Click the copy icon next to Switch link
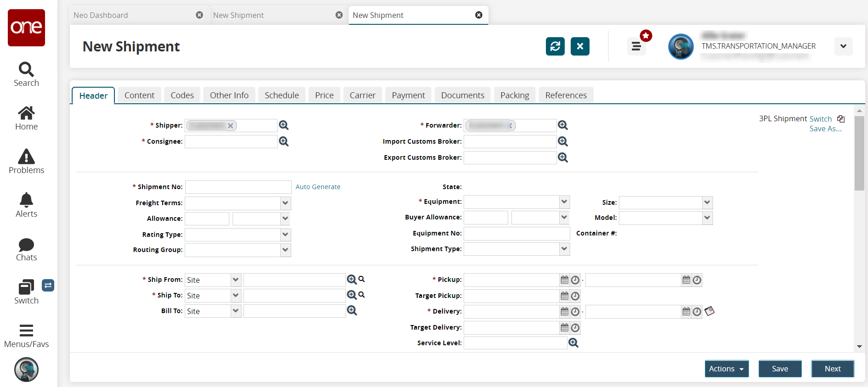 (x=841, y=119)
